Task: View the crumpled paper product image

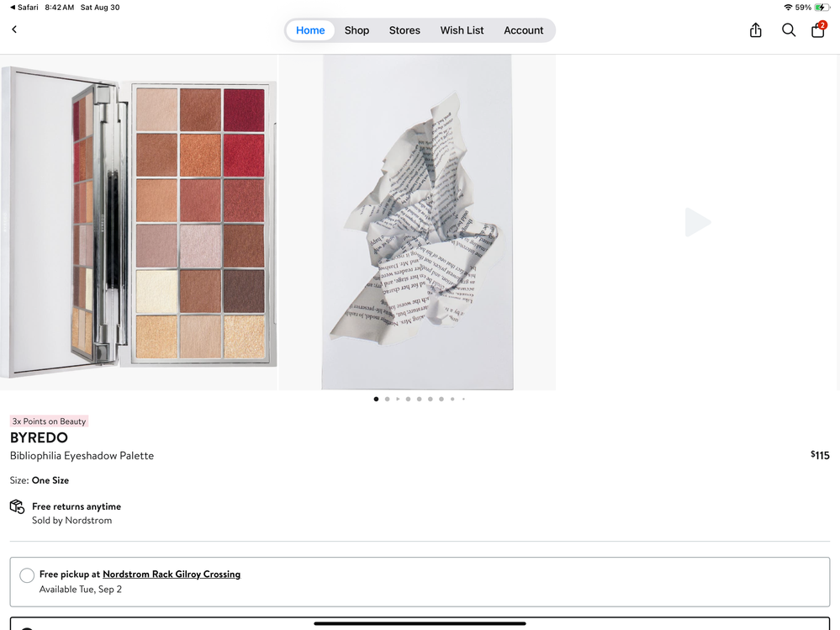Action: click(x=417, y=223)
